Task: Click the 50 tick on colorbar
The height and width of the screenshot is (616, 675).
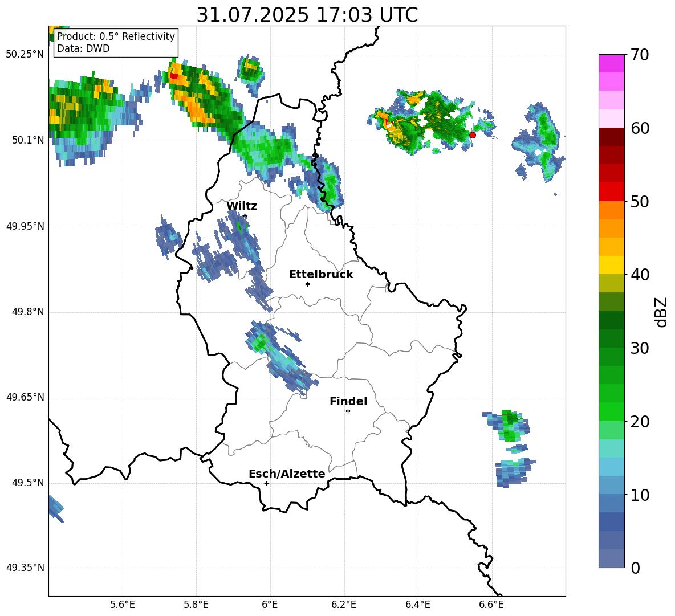Action: tap(639, 202)
